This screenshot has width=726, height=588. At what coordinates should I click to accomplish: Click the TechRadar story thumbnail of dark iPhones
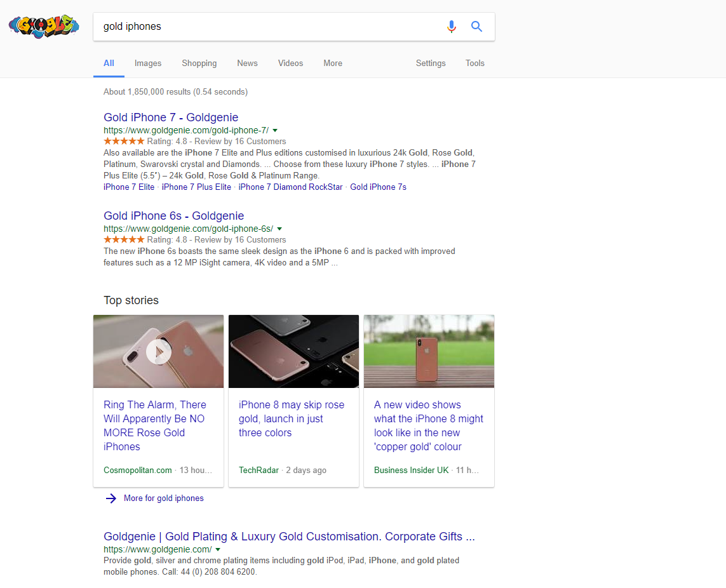pos(293,351)
